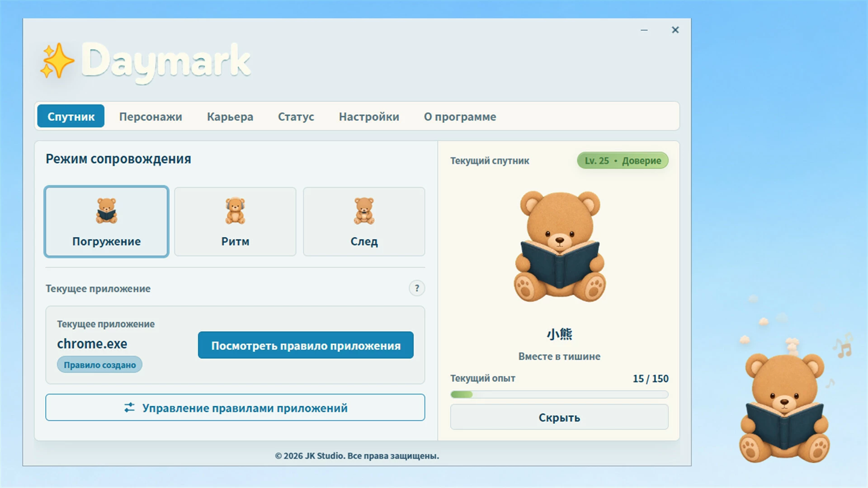Select the След bear mode card
The width and height of the screenshot is (868, 488).
coord(364,222)
